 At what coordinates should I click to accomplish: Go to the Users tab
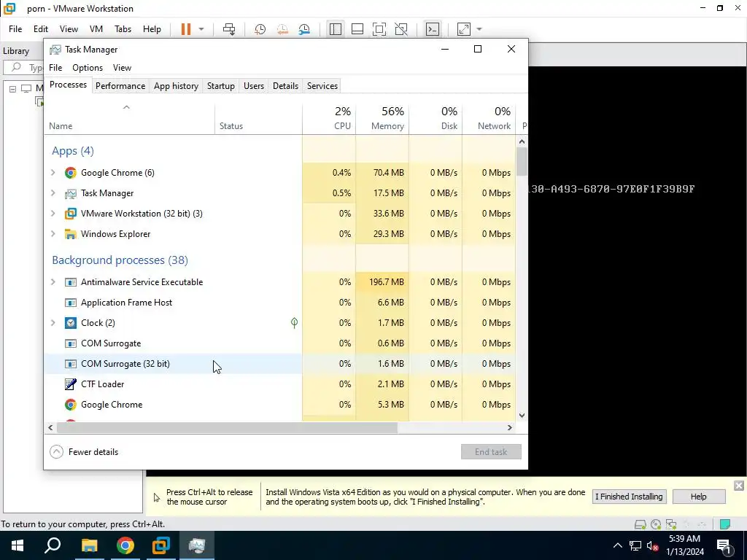point(253,86)
